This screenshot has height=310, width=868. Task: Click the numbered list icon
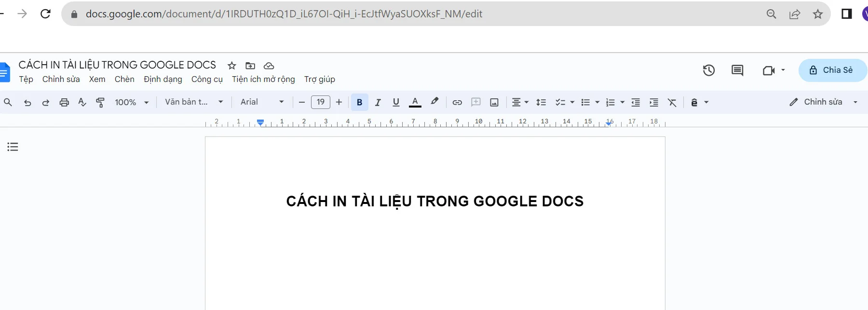pos(610,102)
